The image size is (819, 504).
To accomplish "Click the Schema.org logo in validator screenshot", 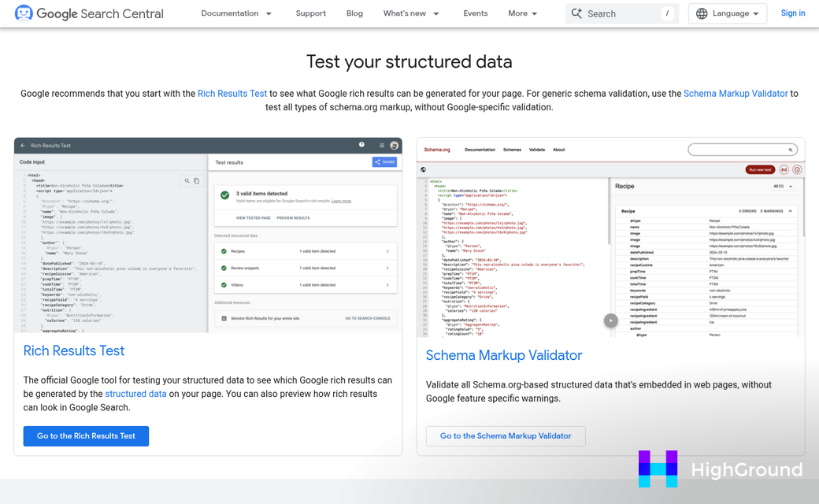I will tap(437, 150).
